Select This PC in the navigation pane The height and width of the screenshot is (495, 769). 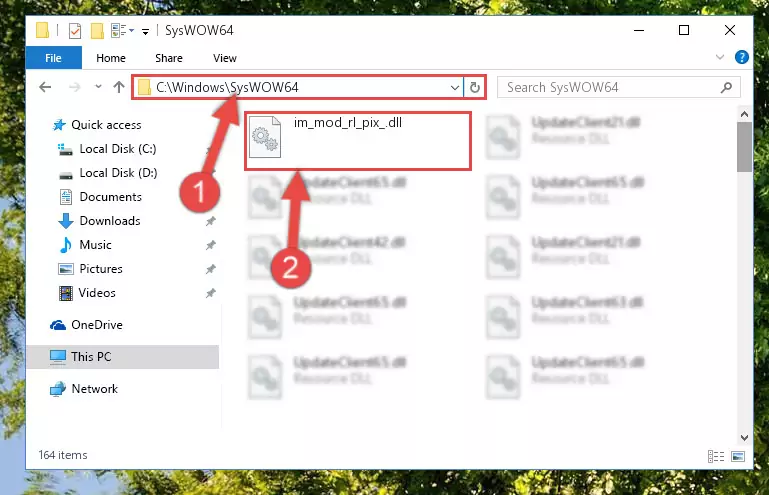123,357
